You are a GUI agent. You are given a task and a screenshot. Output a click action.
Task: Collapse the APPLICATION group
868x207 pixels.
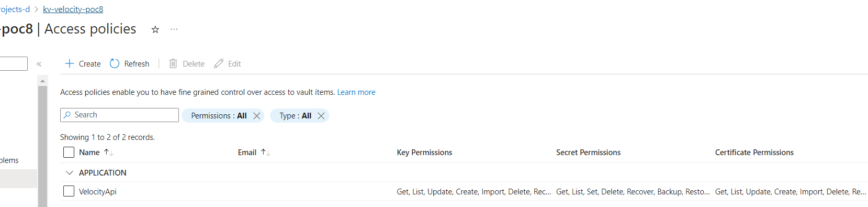(70, 172)
